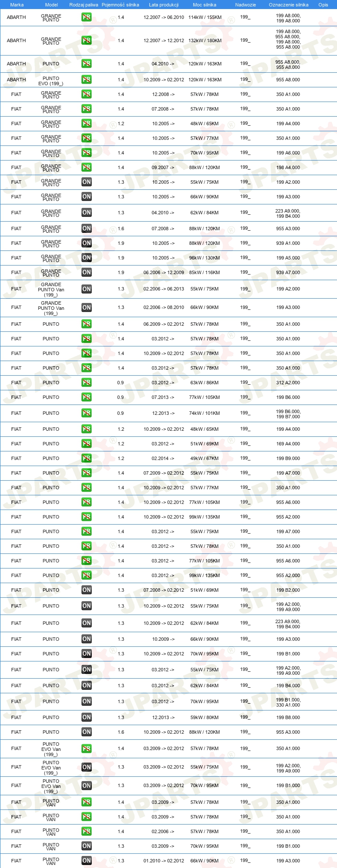Click PB fuel icon in Abarth Punto 04.2010 row
Viewport: 337px width, 868px height.
click(87, 64)
